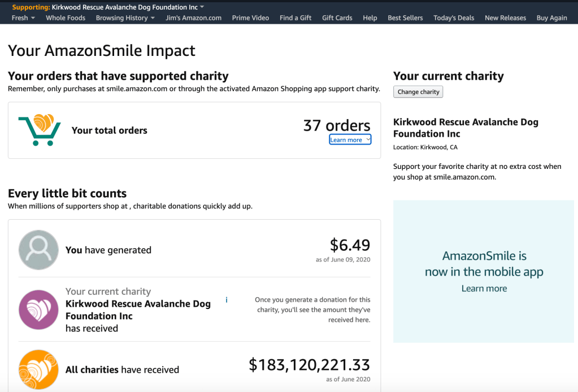Expand the Learn more orders dropdown
The image size is (578, 392).
[350, 140]
